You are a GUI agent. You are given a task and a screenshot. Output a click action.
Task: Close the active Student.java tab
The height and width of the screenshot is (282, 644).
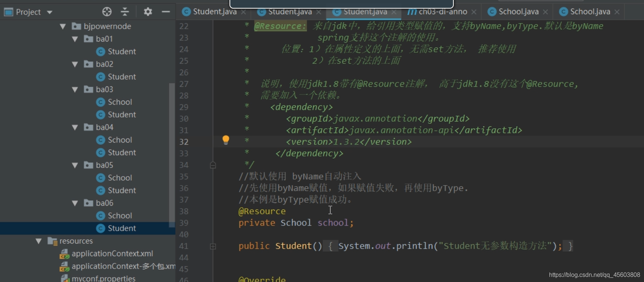[x=394, y=12]
